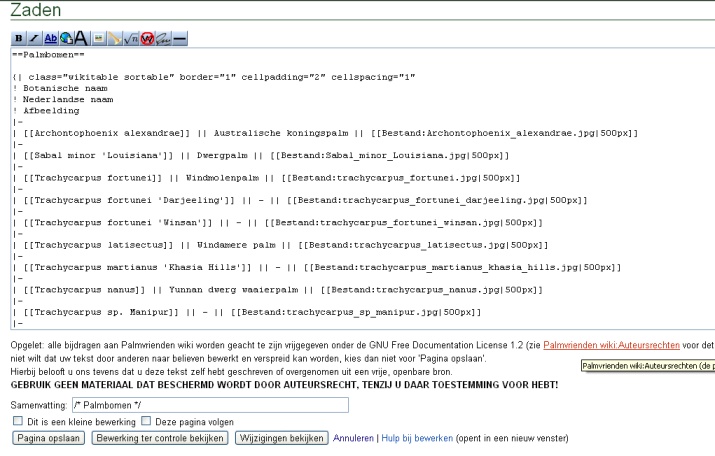715x456 pixels.
Task: Insert horizontal line from the toolbar
Action: pos(179,37)
